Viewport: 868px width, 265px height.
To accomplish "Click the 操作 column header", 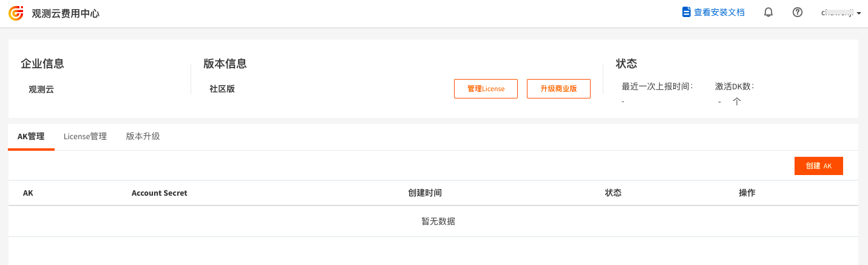I will 747,193.
